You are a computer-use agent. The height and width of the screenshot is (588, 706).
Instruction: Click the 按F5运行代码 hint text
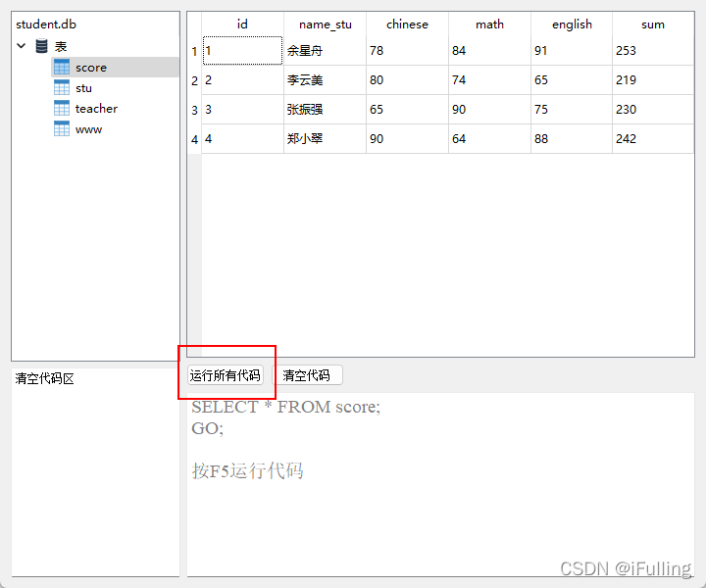point(248,471)
